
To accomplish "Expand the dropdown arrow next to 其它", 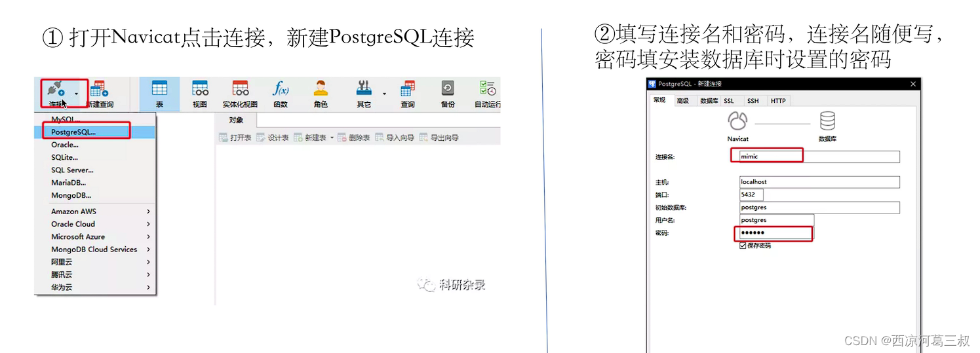I will (x=384, y=94).
